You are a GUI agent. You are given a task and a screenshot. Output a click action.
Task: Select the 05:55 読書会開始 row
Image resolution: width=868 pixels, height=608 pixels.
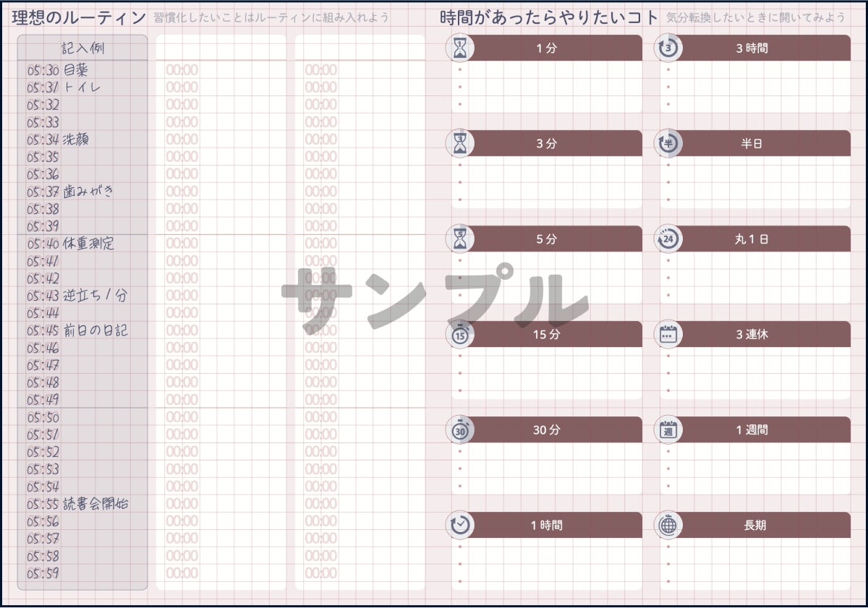(82, 504)
